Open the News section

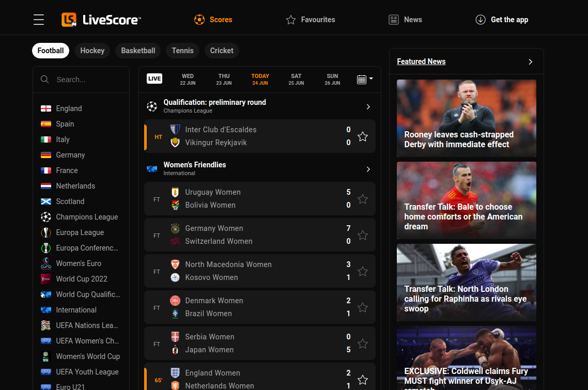pyautogui.click(x=406, y=20)
